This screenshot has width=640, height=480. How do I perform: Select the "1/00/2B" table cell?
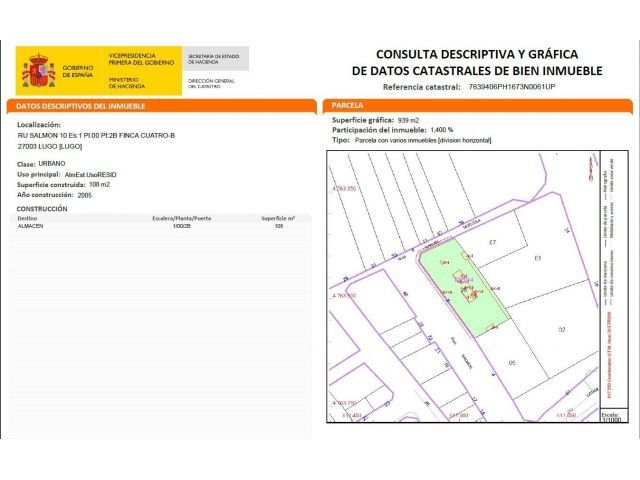(x=182, y=226)
